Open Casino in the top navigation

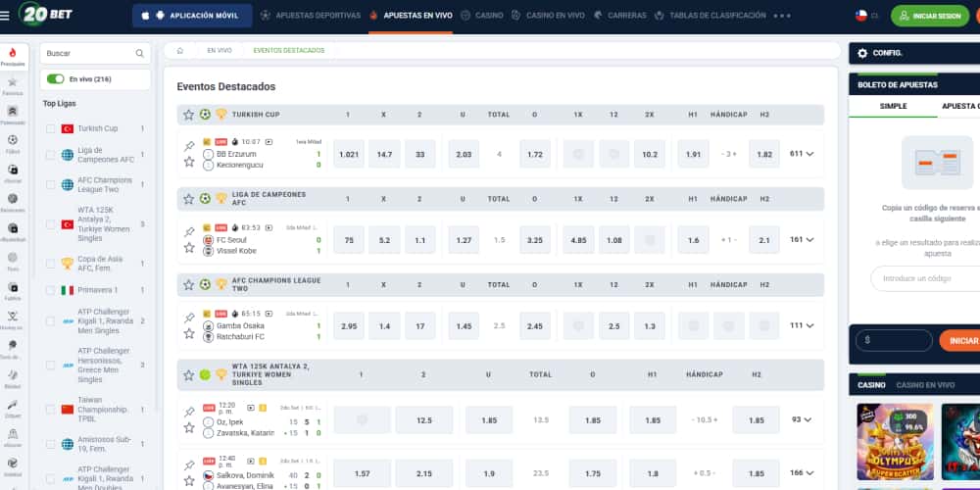[x=482, y=16]
